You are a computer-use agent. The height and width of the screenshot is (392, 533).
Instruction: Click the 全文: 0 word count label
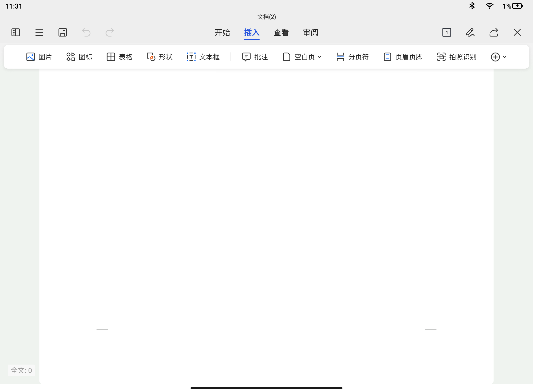pos(21,370)
